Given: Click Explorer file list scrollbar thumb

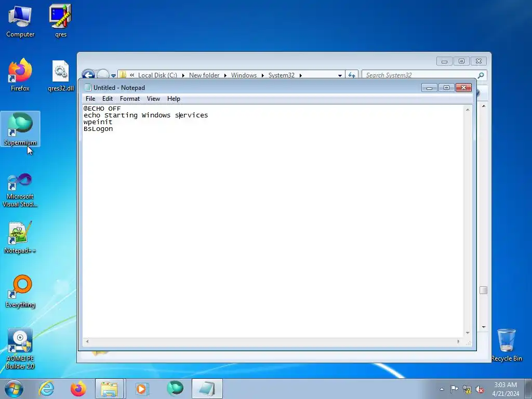Looking at the screenshot, I should (484, 290).
